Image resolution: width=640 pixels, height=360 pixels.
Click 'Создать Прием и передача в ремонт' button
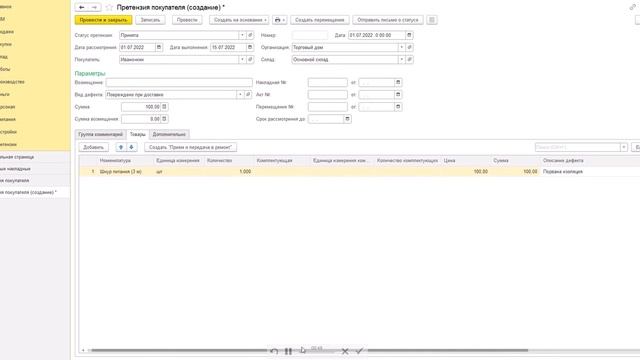[191, 147]
